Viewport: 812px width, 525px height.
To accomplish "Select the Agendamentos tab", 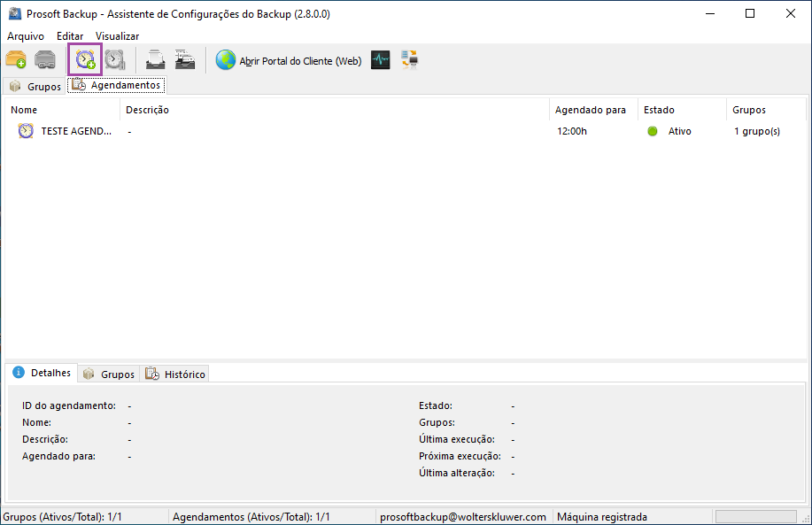I will point(116,85).
